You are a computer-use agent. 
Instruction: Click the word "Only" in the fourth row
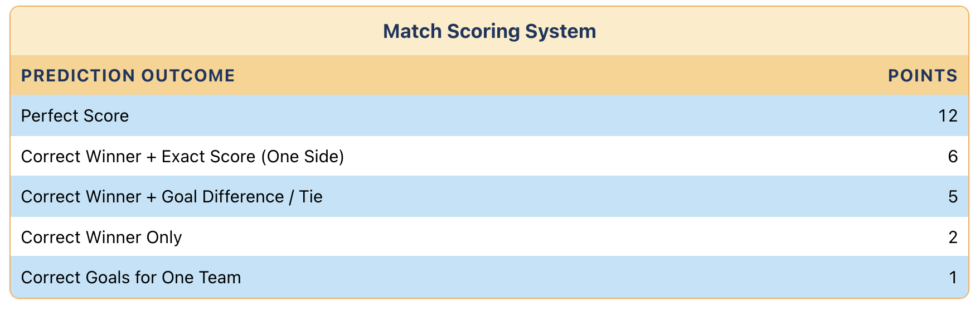click(164, 238)
